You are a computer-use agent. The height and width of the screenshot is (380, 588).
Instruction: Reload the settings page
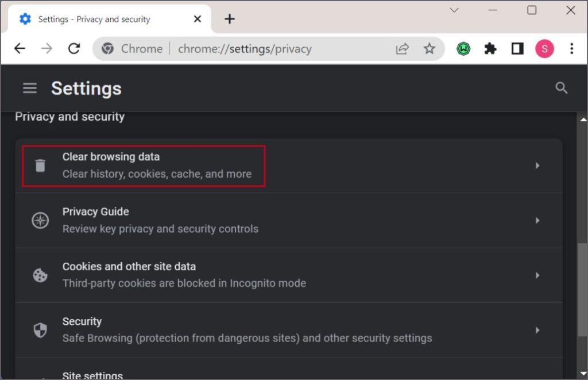point(74,48)
